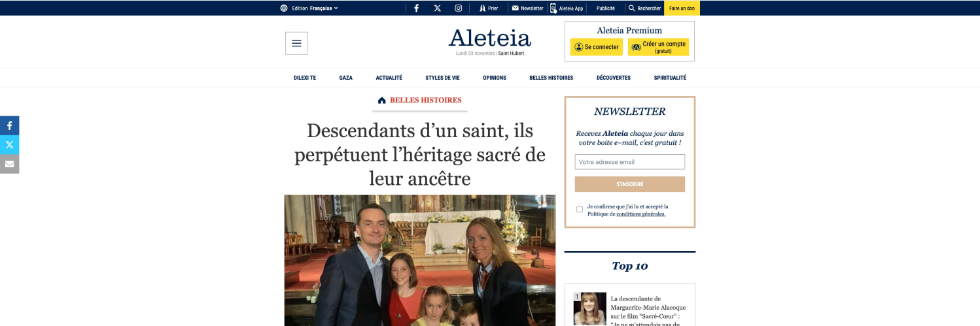Open the top 10 Marguerite-Marie Alacoque article thumbnail
Viewport: 980px width, 326px height.
589,308
